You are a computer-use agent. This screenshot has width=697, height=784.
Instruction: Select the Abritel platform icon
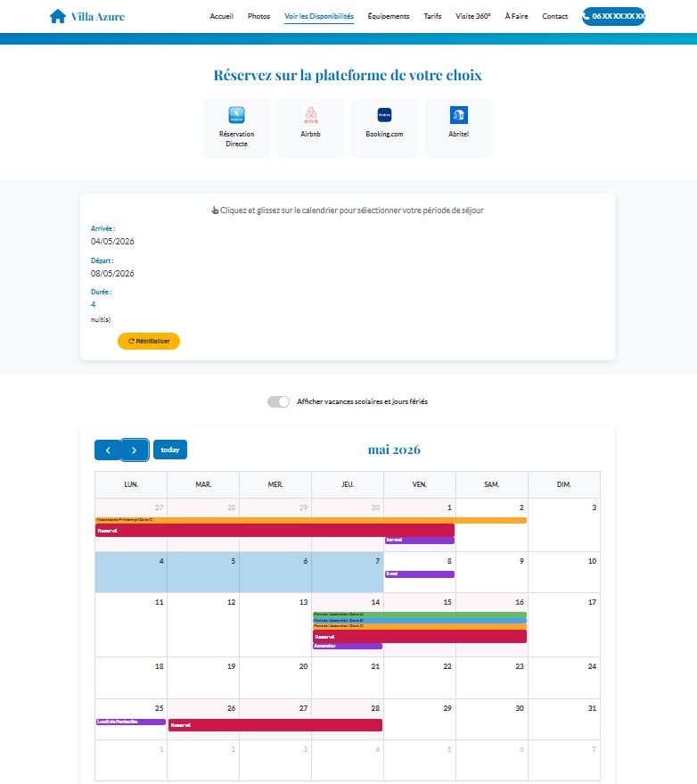tap(458, 115)
